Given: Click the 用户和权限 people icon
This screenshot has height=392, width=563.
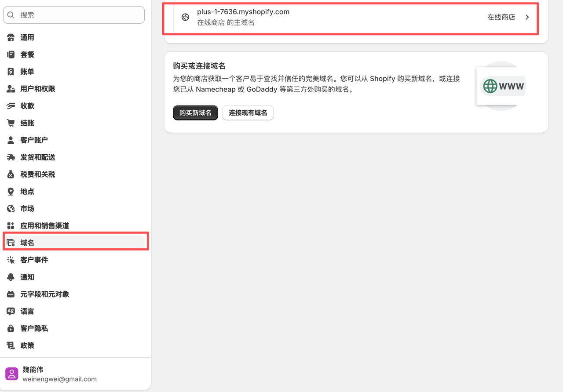Looking at the screenshot, I should coord(11,89).
